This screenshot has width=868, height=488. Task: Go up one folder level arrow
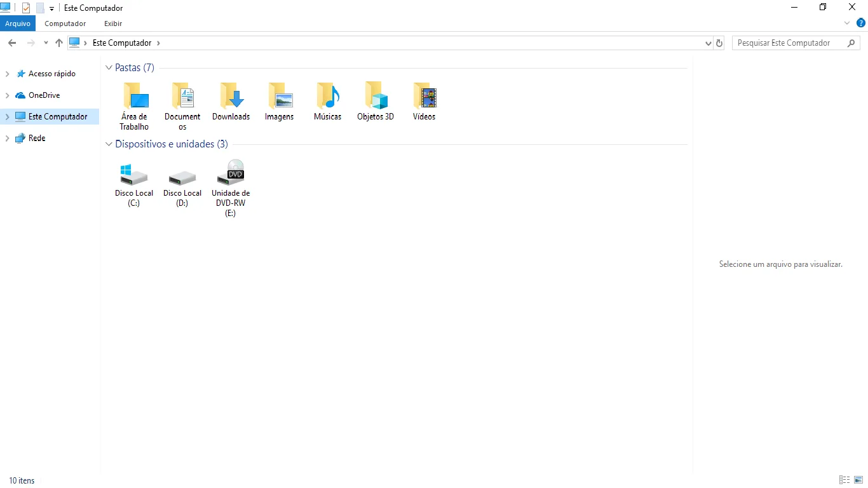59,43
